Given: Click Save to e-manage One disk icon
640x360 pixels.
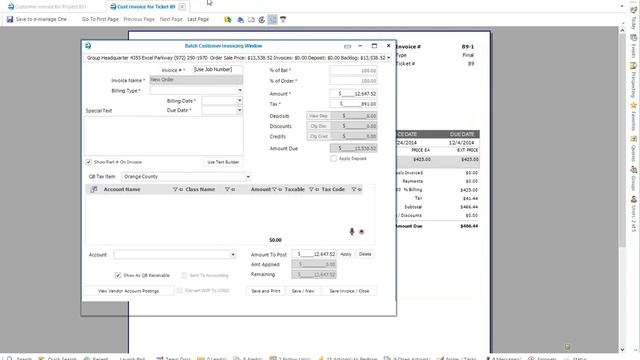Looking at the screenshot, I should click(x=10, y=19).
